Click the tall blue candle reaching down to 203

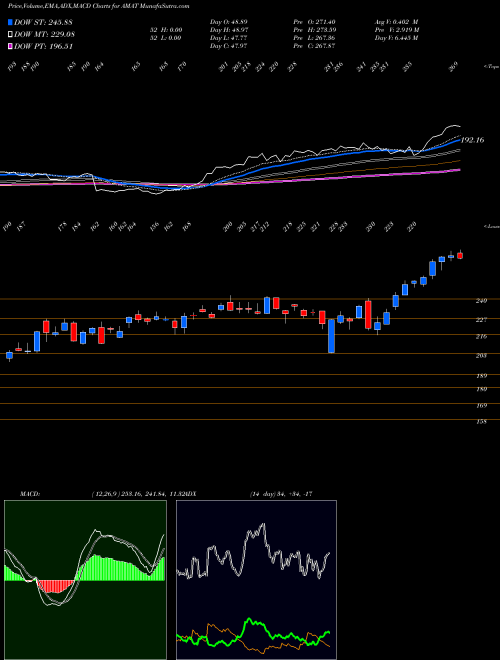[331, 336]
